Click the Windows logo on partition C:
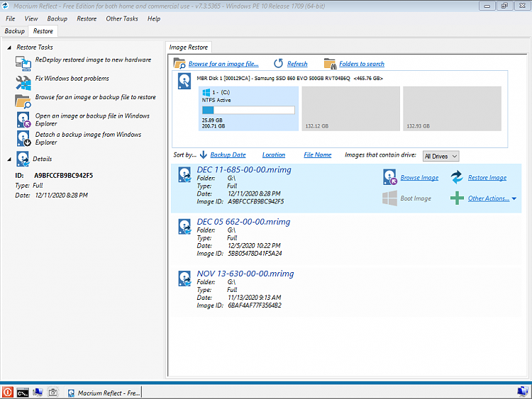532x399 pixels. [x=206, y=92]
